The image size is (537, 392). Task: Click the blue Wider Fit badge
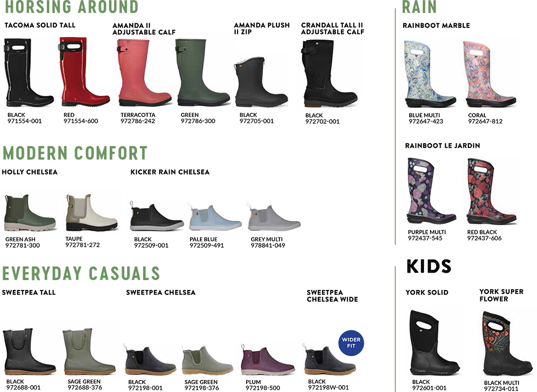click(x=351, y=343)
